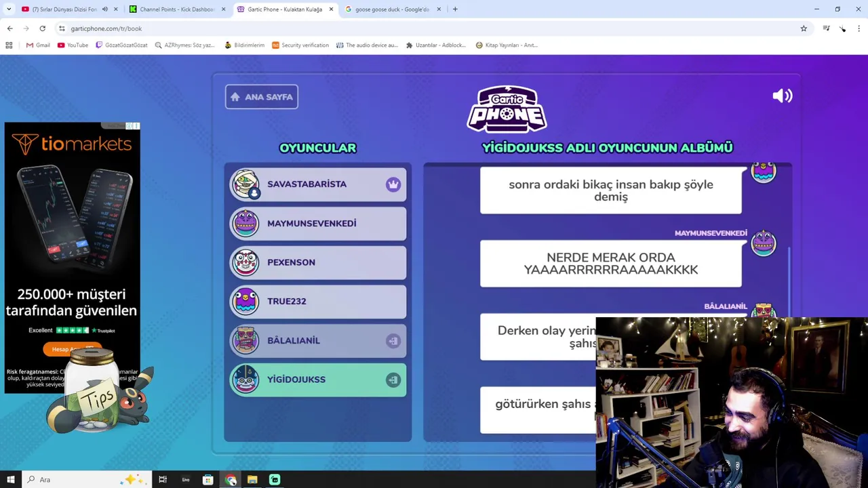This screenshot has height=488, width=868.
Task: Open the YouTube bookmark
Action: 73,45
